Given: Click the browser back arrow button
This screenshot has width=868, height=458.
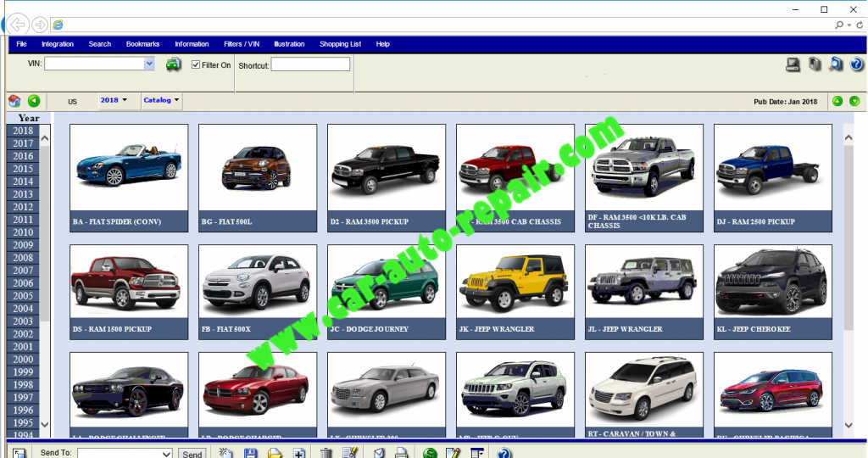Looking at the screenshot, I should pyautogui.click(x=18, y=25).
